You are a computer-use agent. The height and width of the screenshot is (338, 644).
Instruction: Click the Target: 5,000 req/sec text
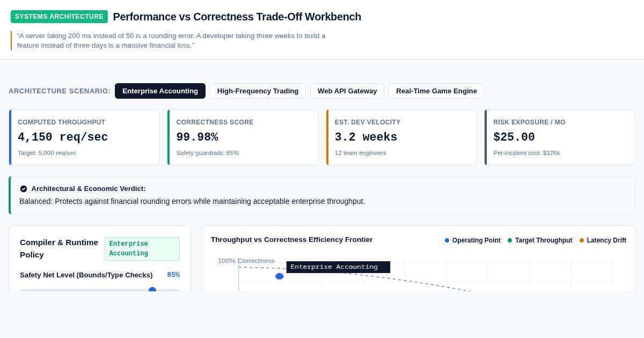(47, 153)
